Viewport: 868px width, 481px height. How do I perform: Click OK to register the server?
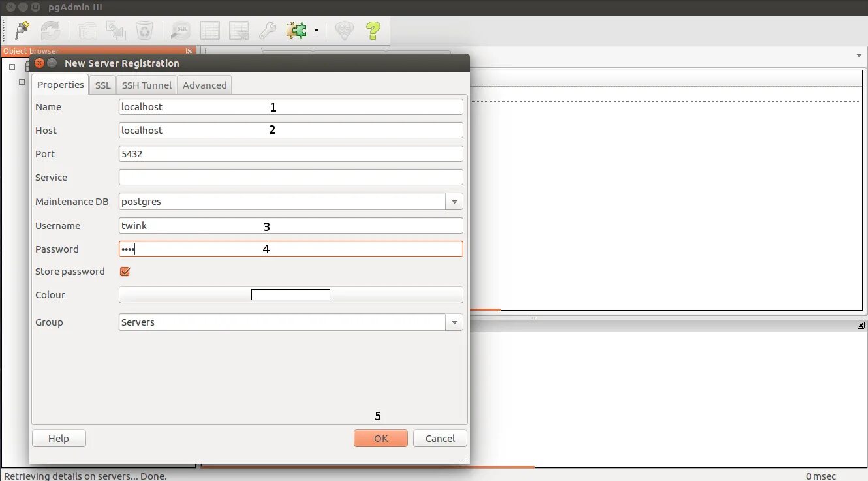(381, 438)
